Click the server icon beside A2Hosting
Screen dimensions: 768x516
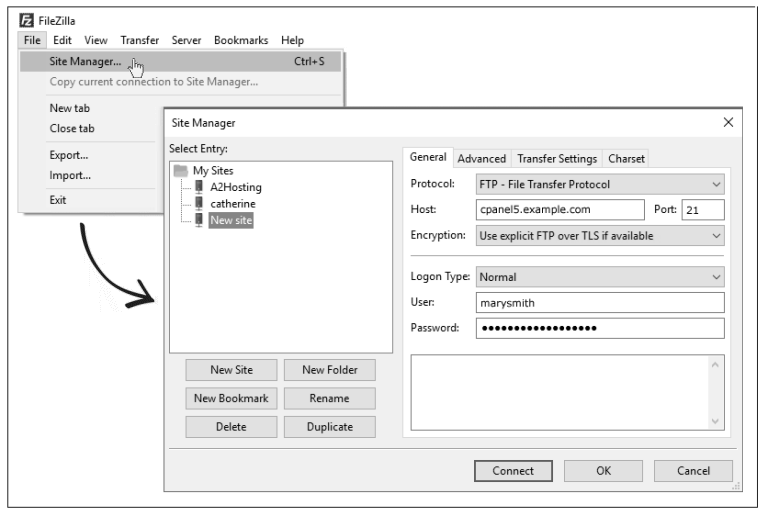coord(199,186)
